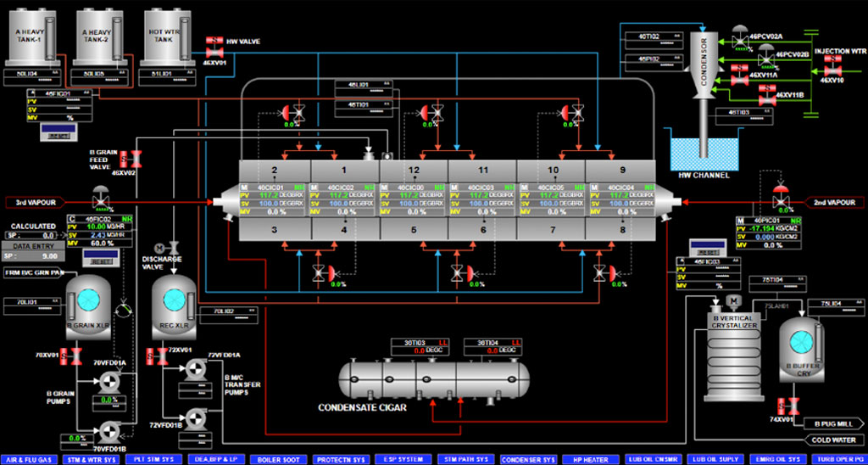
Task: Open the 46PIC01 controller faceplate header
Action: (x=769, y=221)
